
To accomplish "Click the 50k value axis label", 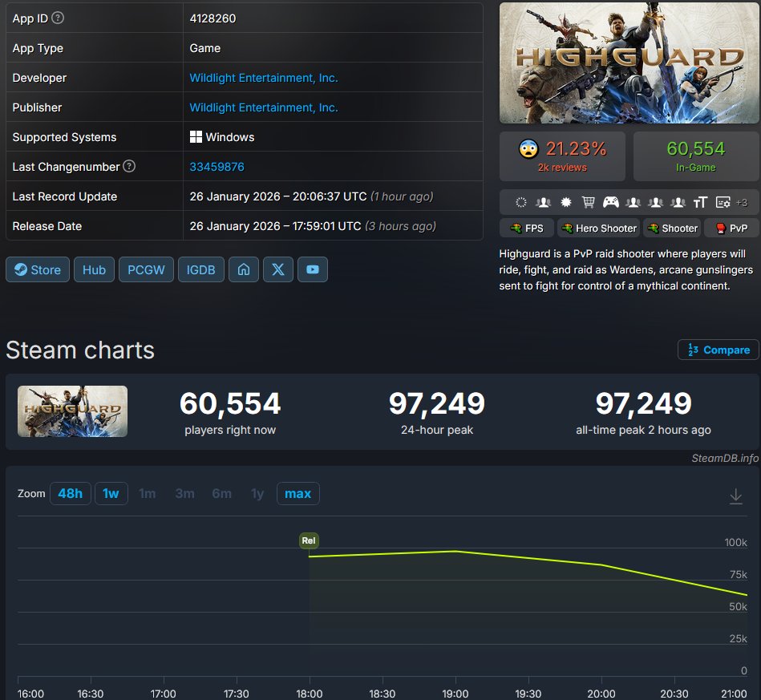I will (x=738, y=606).
